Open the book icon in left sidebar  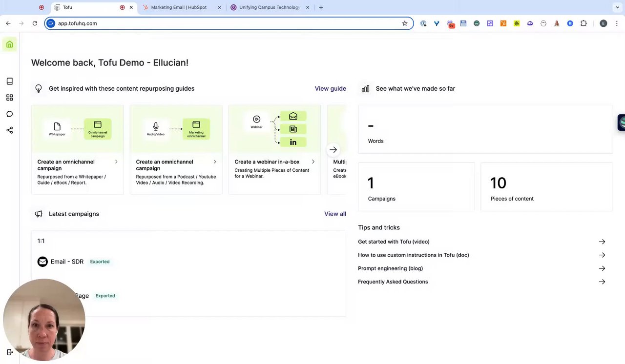point(9,81)
